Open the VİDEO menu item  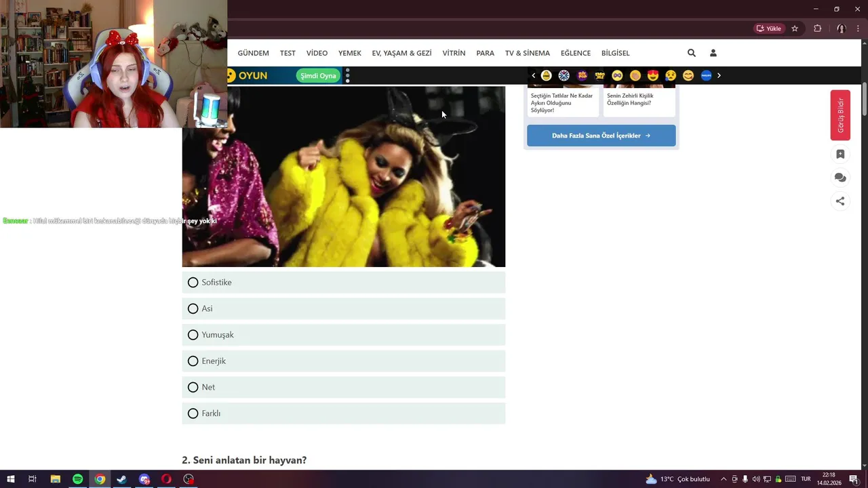tap(317, 53)
